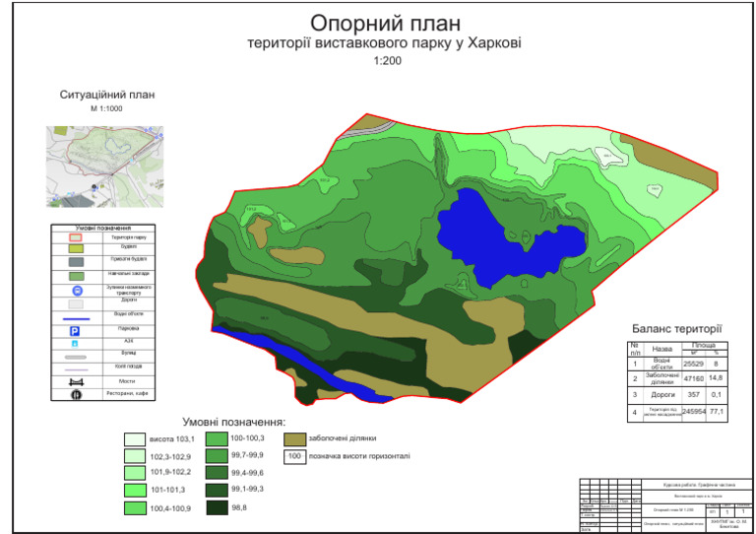This screenshot has width=756, height=534.
Task: Click the blue water objects line symbol
Action: pyautogui.click(x=76, y=319)
